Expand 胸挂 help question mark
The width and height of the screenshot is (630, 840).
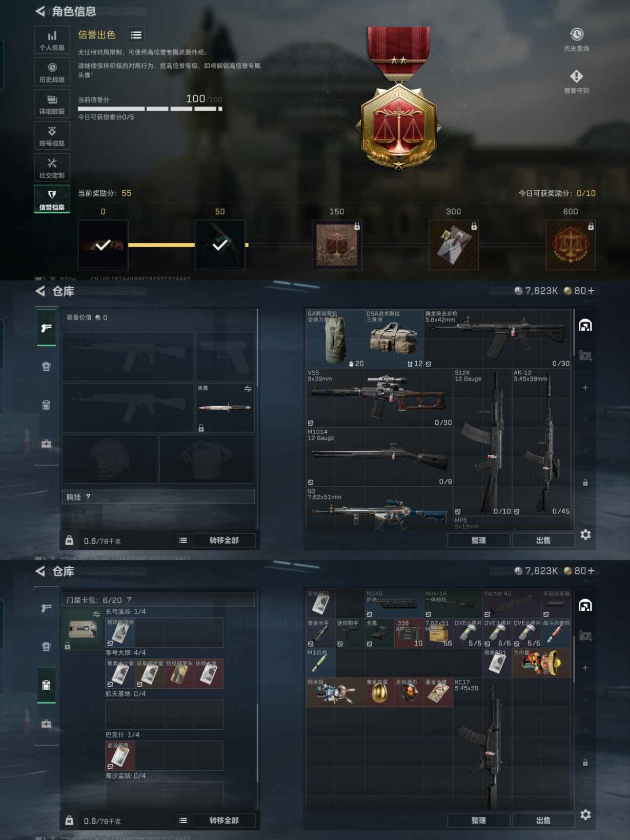click(x=88, y=497)
